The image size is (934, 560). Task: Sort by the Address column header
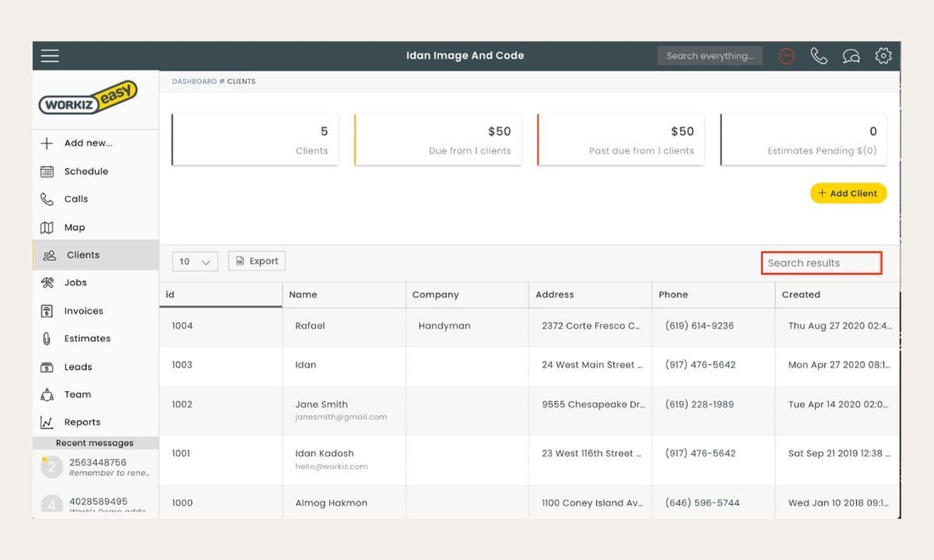coord(590,294)
